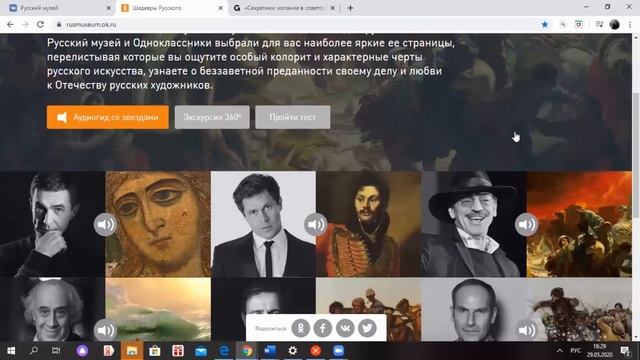Show hidden system tray icons
Image resolution: width=640 pixels, height=360 pixels.
(560, 351)
